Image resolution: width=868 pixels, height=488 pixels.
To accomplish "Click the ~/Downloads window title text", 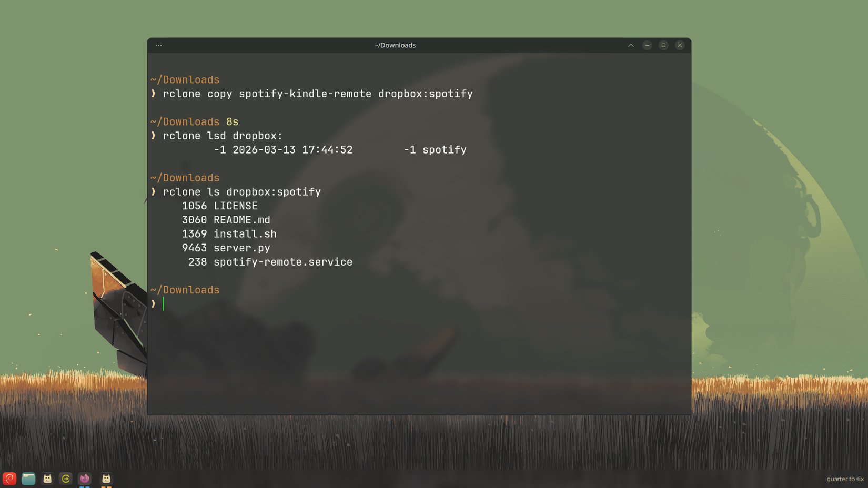I will (x=395, y=45).
